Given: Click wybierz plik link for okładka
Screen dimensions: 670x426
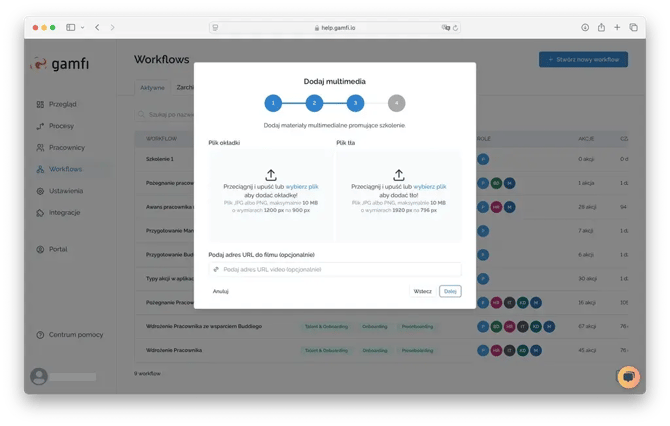Looking at the screenshot, I should coord(302,187).
